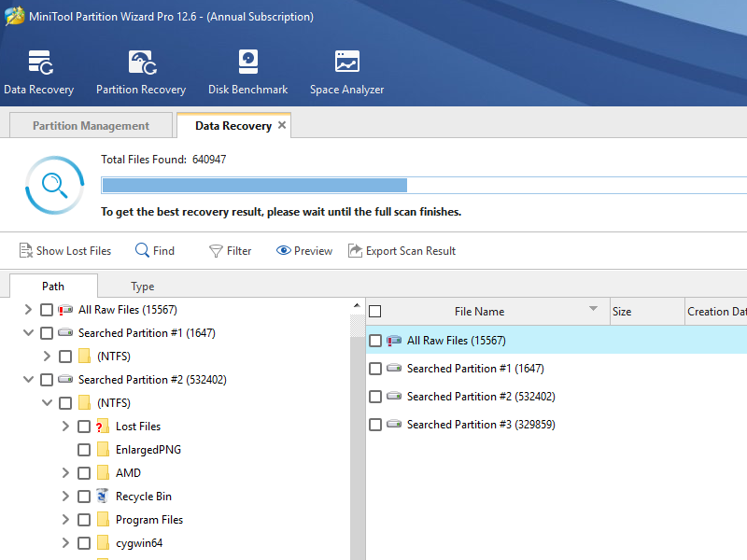Select the checkbox for Searched Partition #3 row

375,425
